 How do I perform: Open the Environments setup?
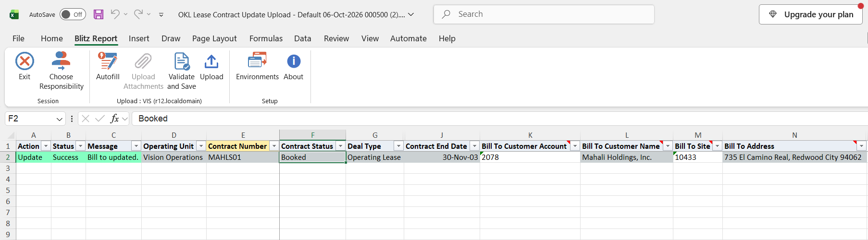click(257, 66)
